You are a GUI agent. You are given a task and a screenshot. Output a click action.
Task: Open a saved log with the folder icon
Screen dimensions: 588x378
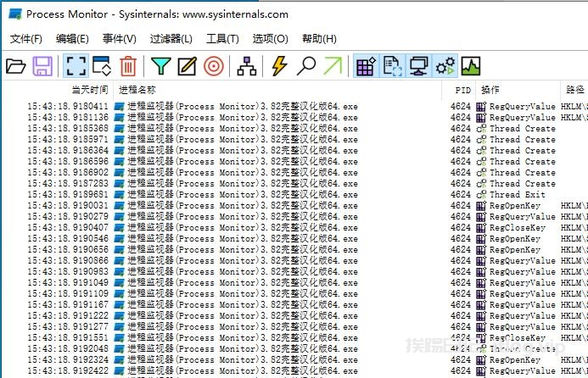click(16, 66)
